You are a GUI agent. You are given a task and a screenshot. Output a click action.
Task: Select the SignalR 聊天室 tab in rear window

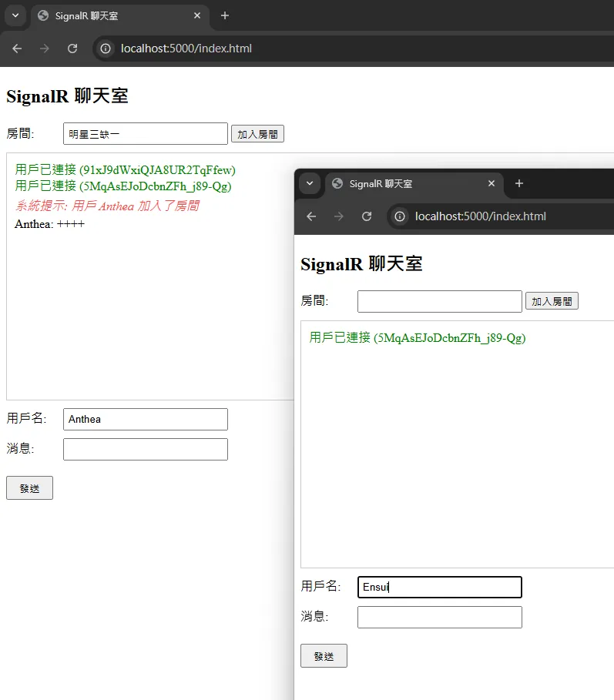119,16
